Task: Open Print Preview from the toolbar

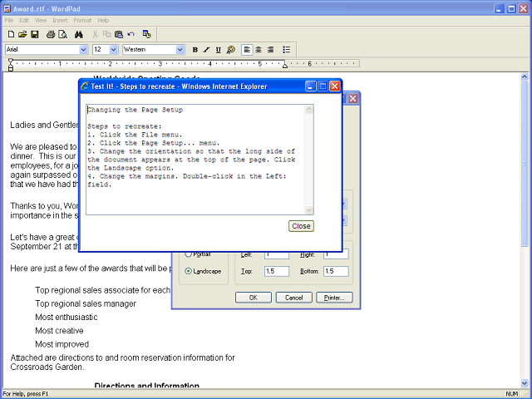Action: 62,34
